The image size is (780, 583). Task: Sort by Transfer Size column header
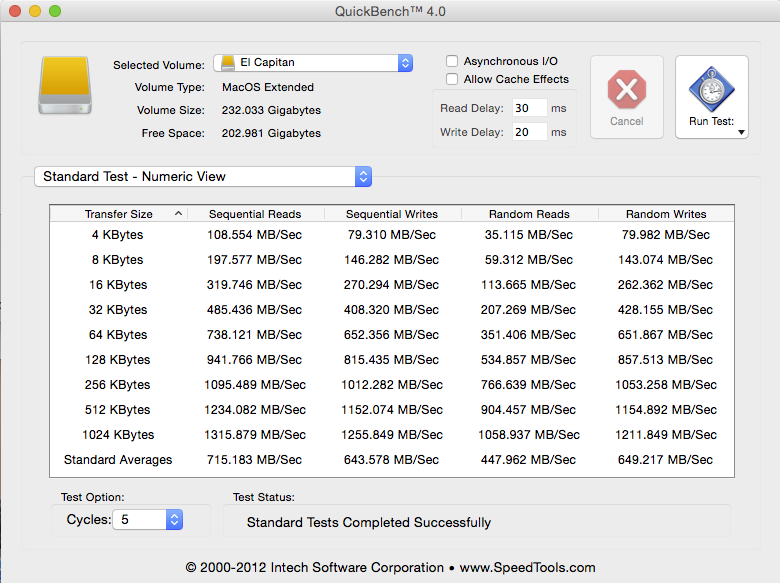point(118,214)
